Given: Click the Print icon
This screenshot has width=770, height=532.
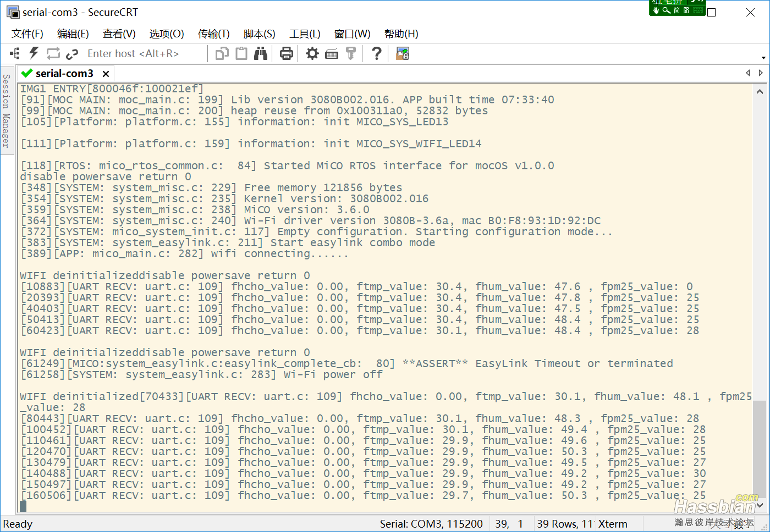Looking at the screenshot, I should pos(286,53).
